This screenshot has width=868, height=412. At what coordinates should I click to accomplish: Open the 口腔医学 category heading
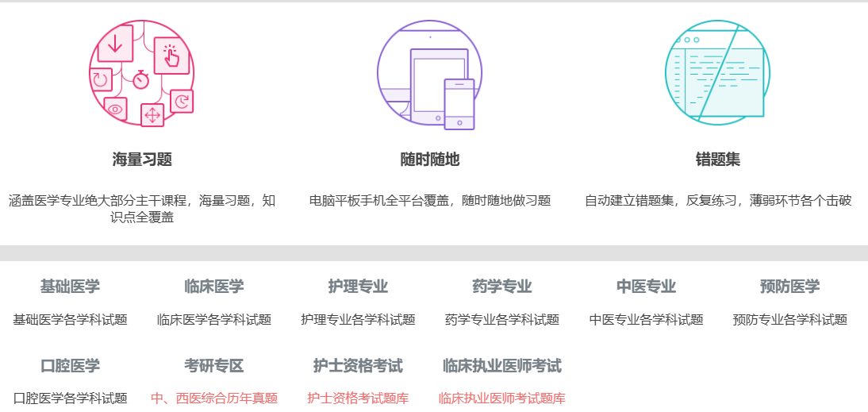pos(71,366)
